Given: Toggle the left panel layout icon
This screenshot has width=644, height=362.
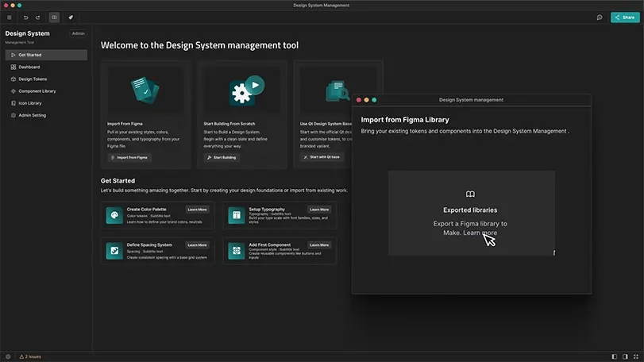Looking at the screenshot, I should pyautogui.click(x=615, y=356).
